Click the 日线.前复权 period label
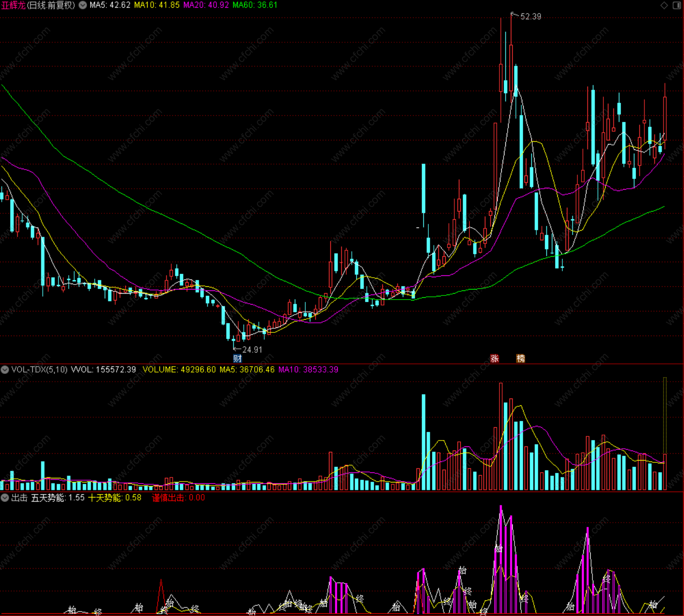The width and height of the screenshot is (684, 616). pyautogui.click(x=51, y=5)
